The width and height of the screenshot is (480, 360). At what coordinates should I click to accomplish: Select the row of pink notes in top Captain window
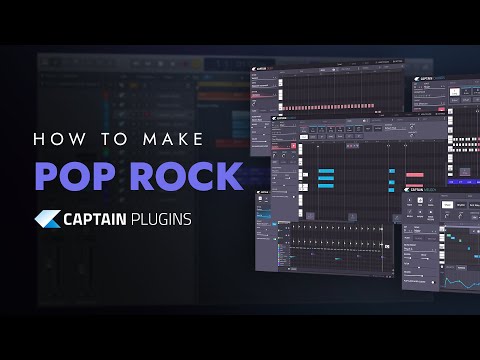coord(328,107)
